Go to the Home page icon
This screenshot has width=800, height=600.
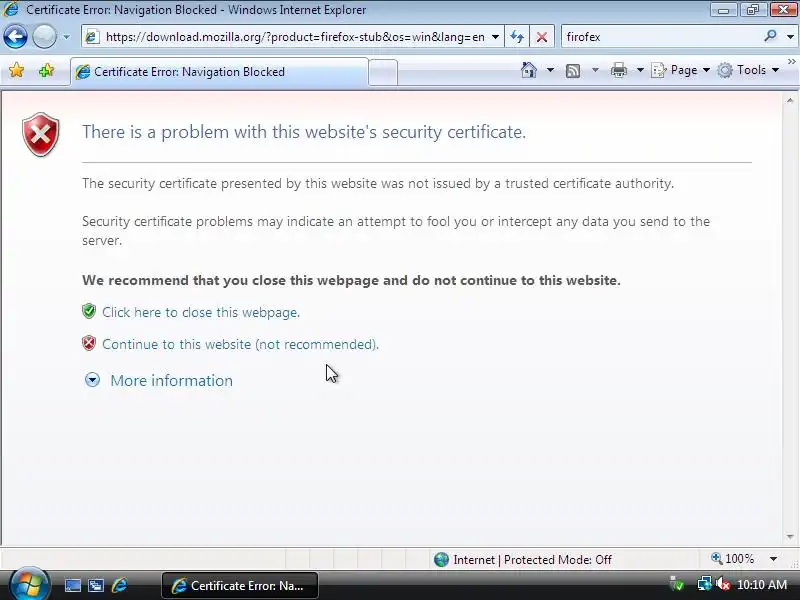click(529, 70)
